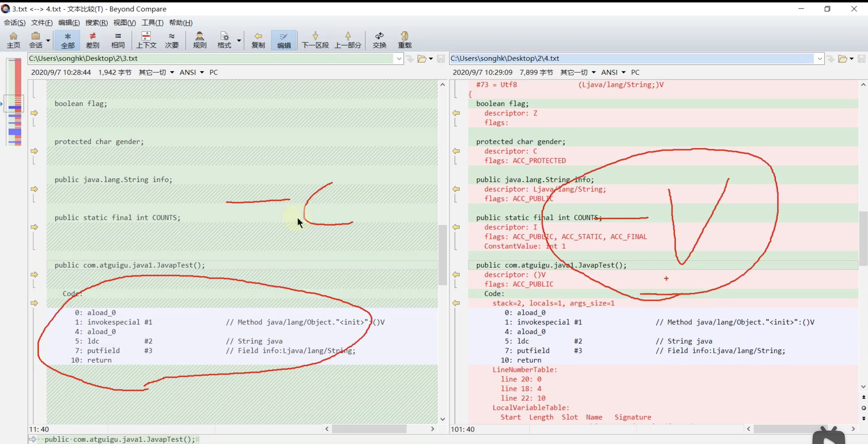
Task: Open the 会话(S) menu
Action: pos(14,23)
